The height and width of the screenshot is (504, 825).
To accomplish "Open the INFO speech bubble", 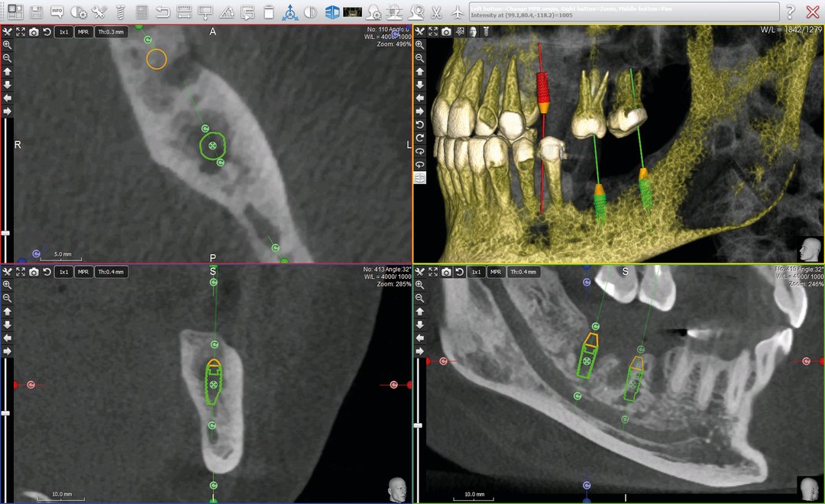I will click(x=57, y=12).
